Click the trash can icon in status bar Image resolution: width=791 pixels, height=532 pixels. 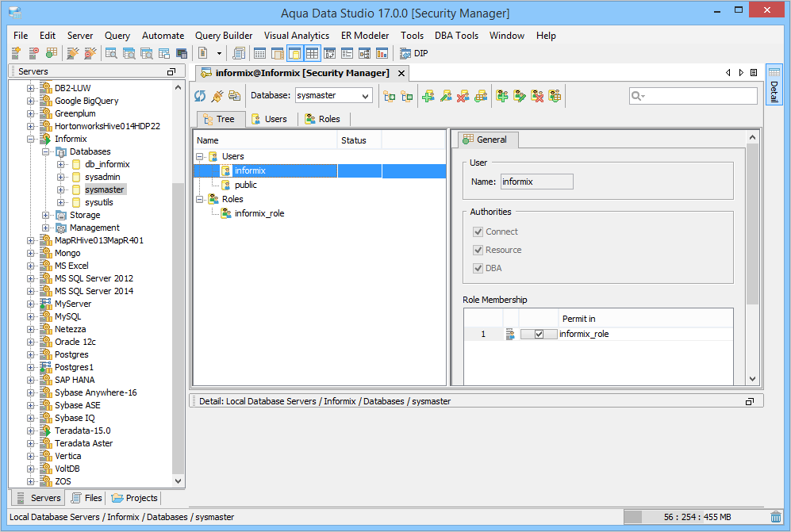tap(776, 517)
